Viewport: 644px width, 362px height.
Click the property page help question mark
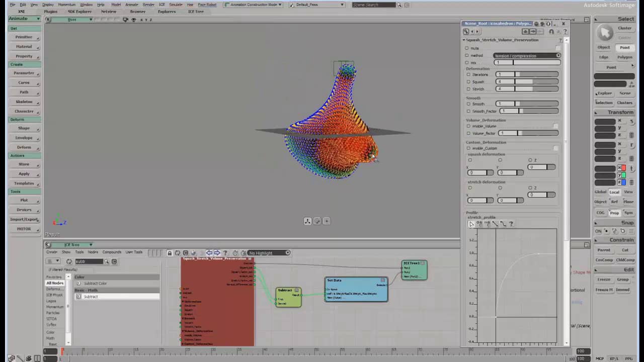click(x=566, y=32)
